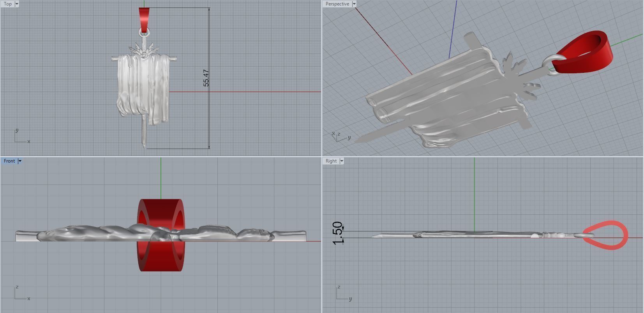Viewport: 644px width, 313px height.
Task: Activate the Right viewport title label
Action: pyautogui.click(x=331, y=161)
